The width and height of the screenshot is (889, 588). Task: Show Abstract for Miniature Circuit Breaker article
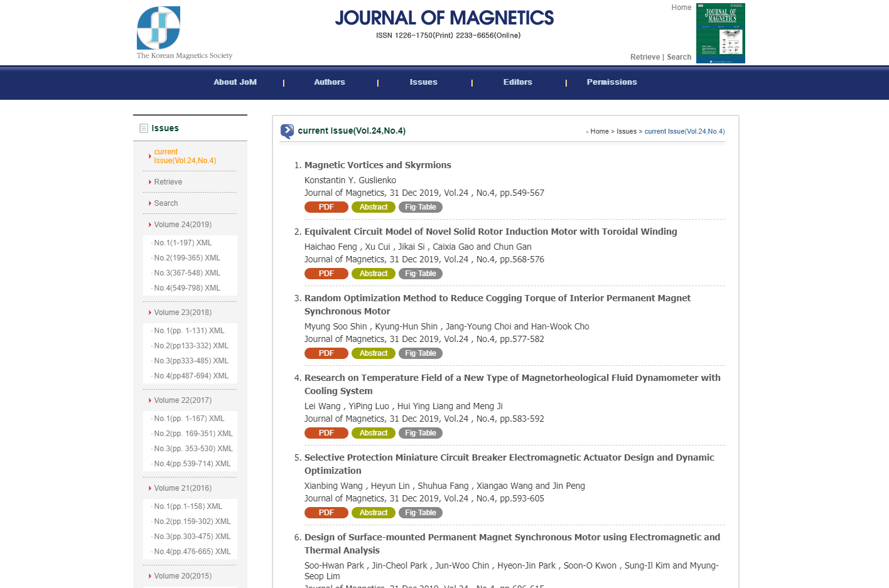tap(373, 513)
